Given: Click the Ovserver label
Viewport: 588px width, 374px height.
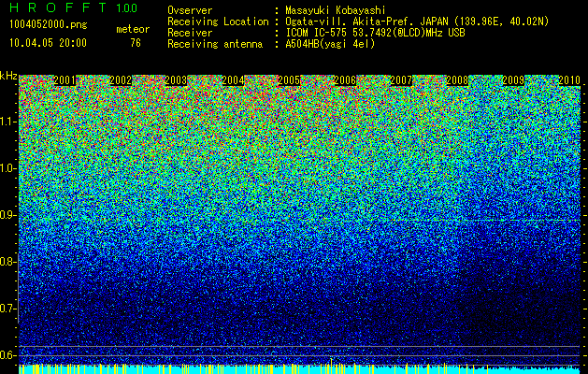Looking at the screenshot, I should click(190, 10).
